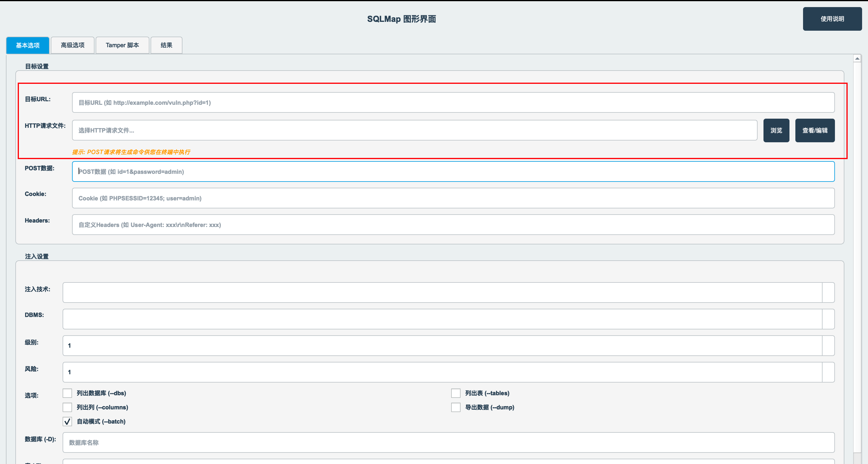Uncheck 自动模式 (--batch) checkbox

coord(67,421)
